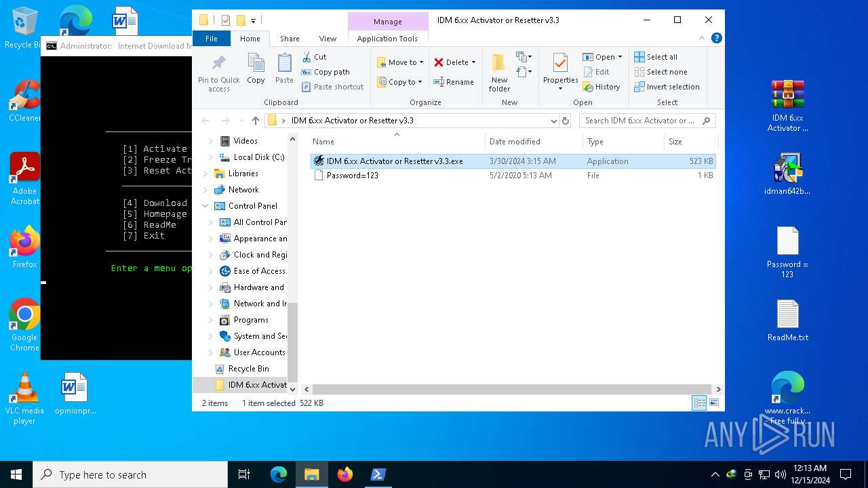
Task: Open Google Chrome desktop shortcut
Action: pyautogui.click(x=24, y=325)
